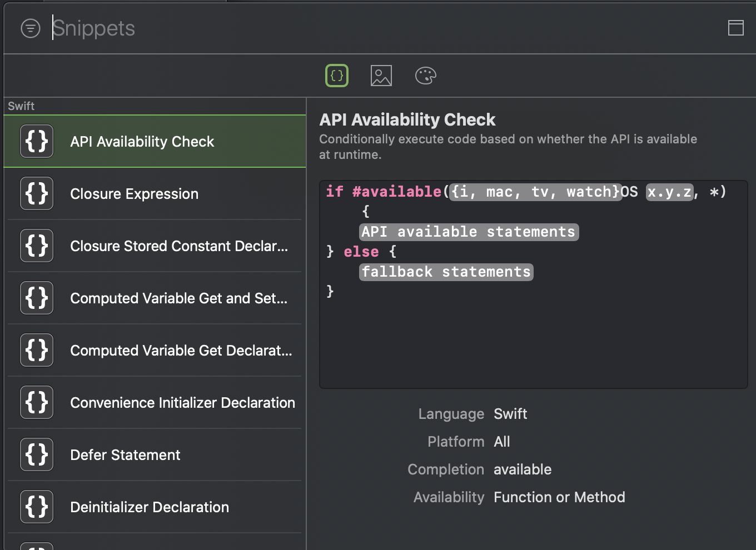The width and height of the screenshot is (756, 550).
Task: Open the Color palette library tab
Action: point(426,76)
